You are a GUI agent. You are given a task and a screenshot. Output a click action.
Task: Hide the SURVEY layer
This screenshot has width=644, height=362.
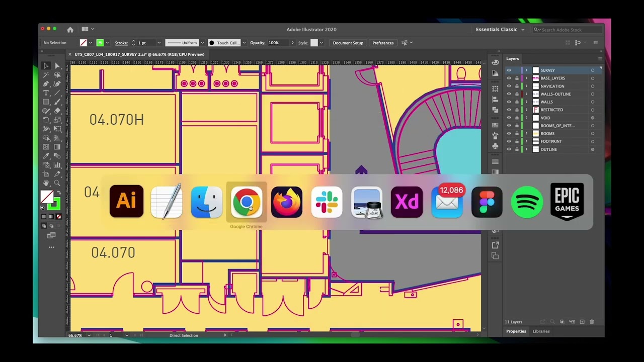tap(509, 70)
